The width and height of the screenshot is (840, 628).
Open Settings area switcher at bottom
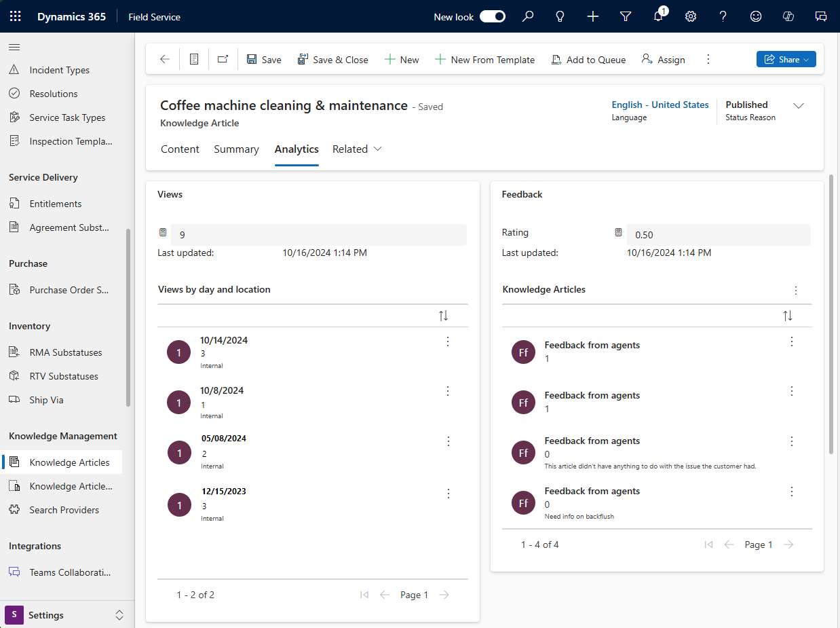coord(67,615)
